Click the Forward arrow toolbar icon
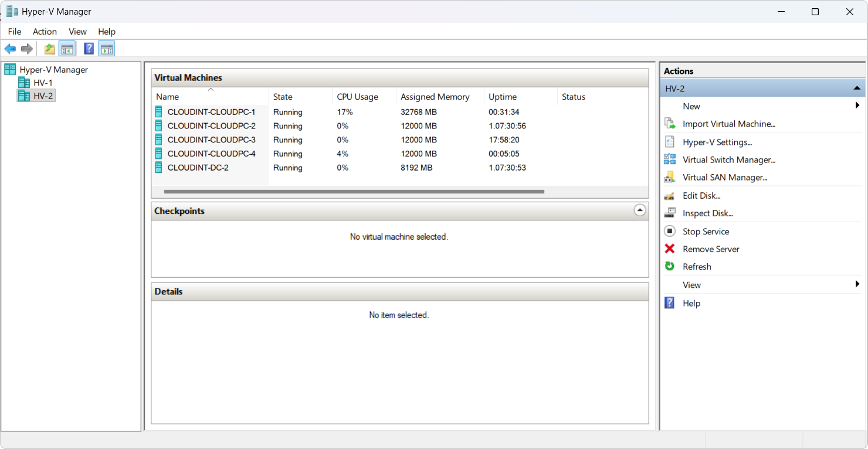Screen dimensions: 868x449 tap(26, 49)
